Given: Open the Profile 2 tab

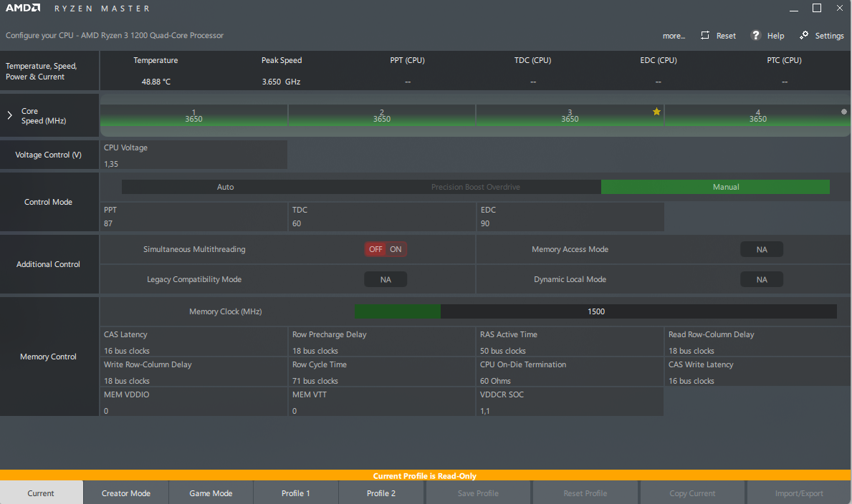Looking at the screenshot, I should click(381, 493).
